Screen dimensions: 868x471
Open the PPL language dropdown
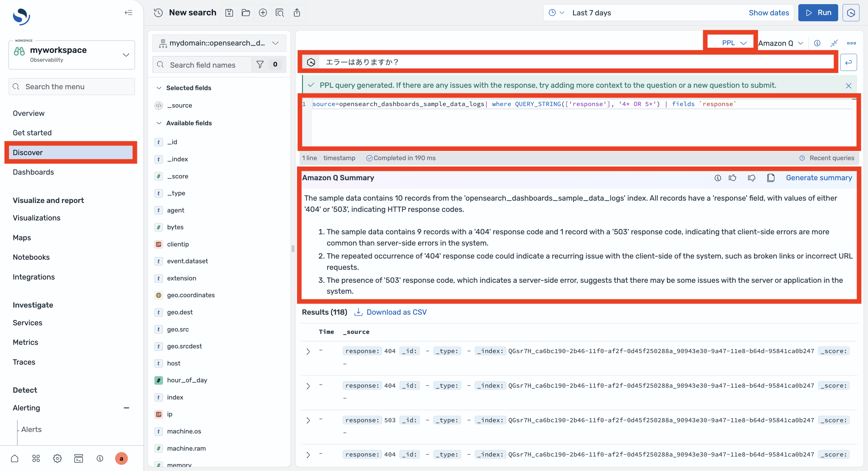[x=734, y=43]
